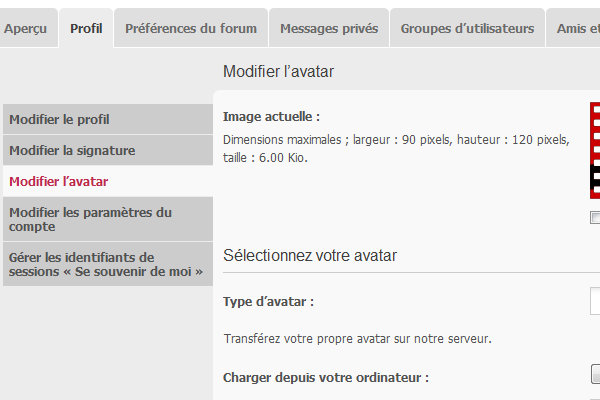This screenshot has height=400, width=600.
Task: Switch to Préférences du forum tab
Action: [x=191, y=29]
